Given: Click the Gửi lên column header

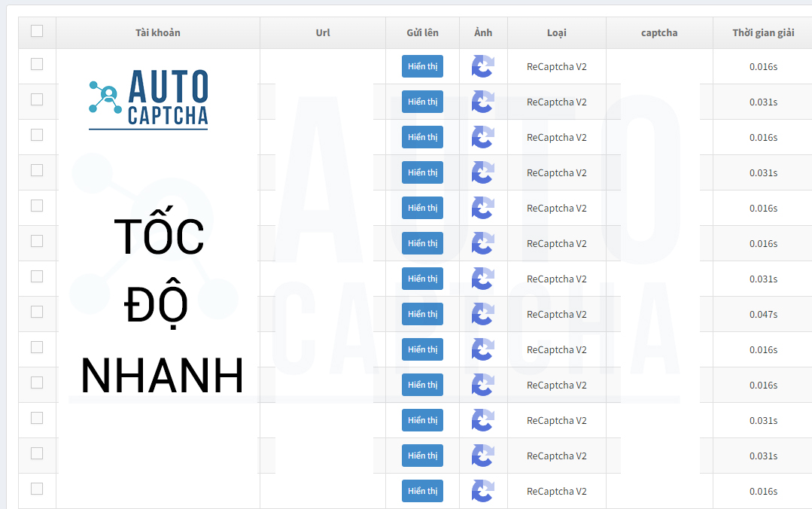Looking at the screenshot, I should pyautogui.click(x=423, y=32).
